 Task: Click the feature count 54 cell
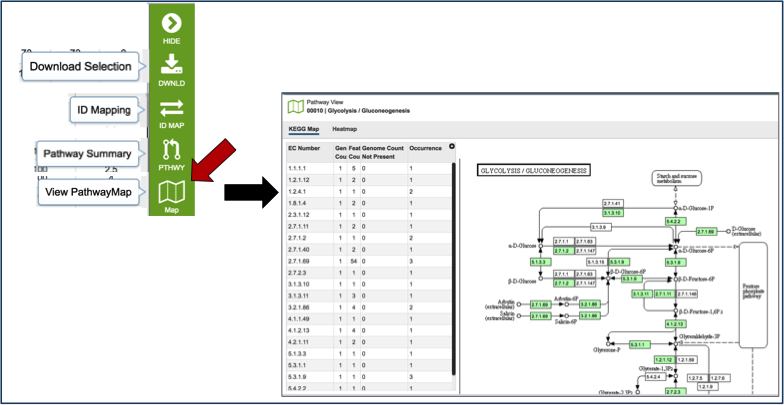pyautogui.click(x=353, y=262)
